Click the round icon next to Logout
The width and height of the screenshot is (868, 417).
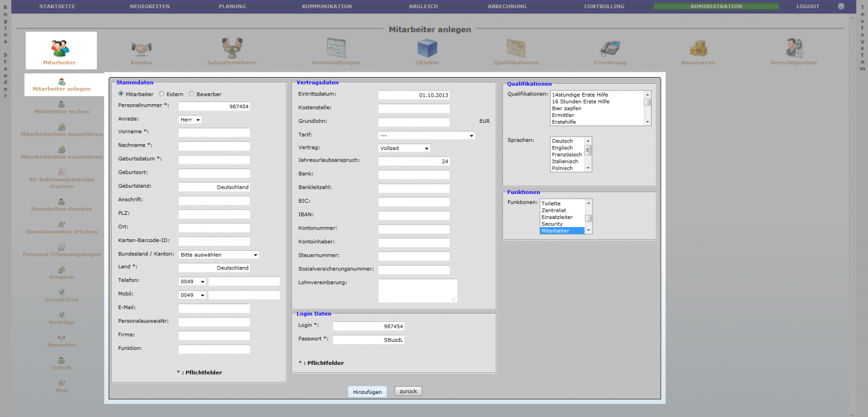click(x=841, y=6)
